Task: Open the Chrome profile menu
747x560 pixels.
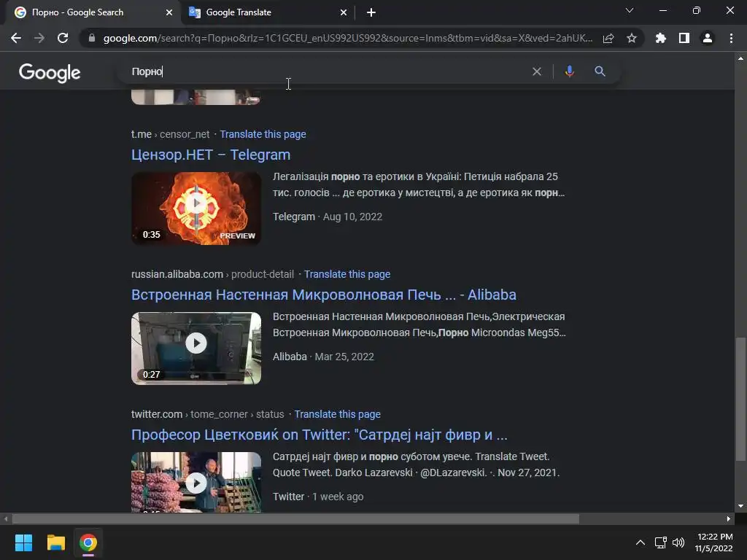Action: pyautogui.click(x=708, y=38)
